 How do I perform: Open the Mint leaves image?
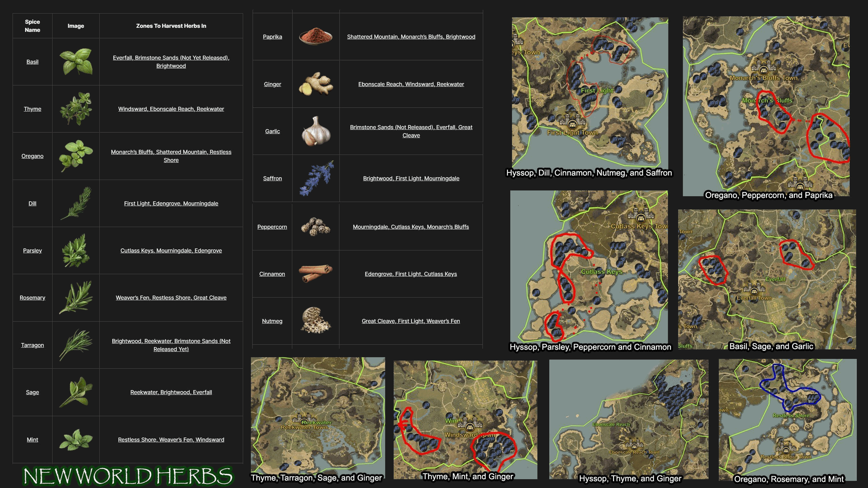pos(76,440)
